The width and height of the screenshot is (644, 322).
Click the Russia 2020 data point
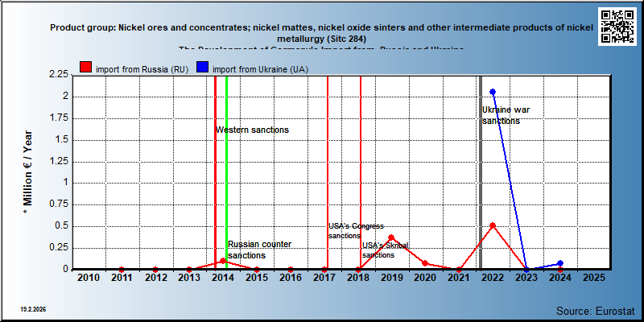pos(425,263)
